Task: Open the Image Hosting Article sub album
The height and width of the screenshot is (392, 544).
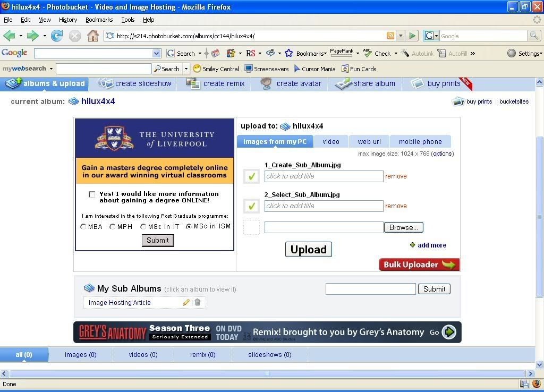Action: (x=120, y=303)
